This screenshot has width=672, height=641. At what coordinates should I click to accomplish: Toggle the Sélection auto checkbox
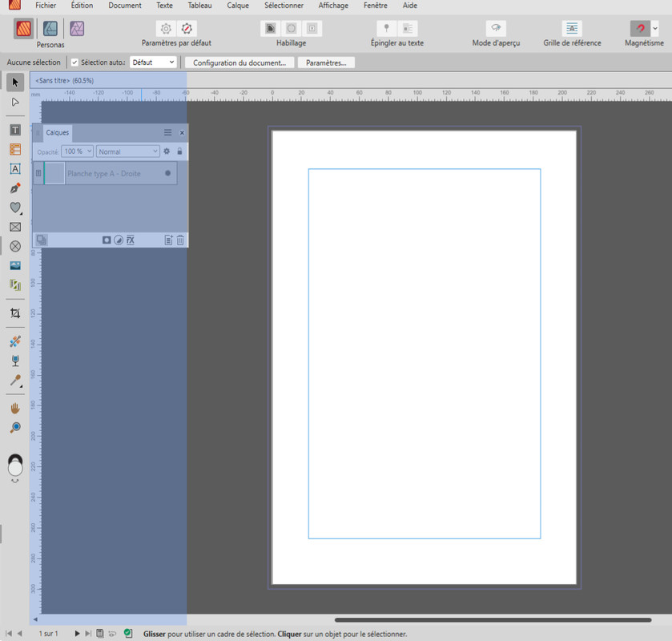pos(74,62)
